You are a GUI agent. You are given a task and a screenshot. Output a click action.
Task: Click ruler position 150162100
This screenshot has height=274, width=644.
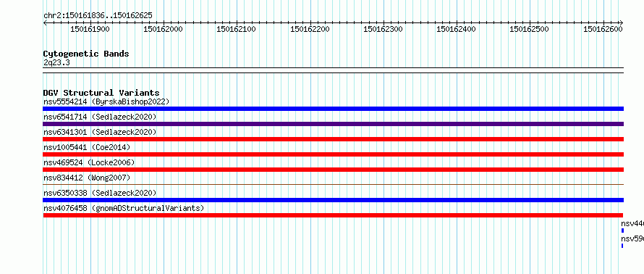[x=236, y=29]
